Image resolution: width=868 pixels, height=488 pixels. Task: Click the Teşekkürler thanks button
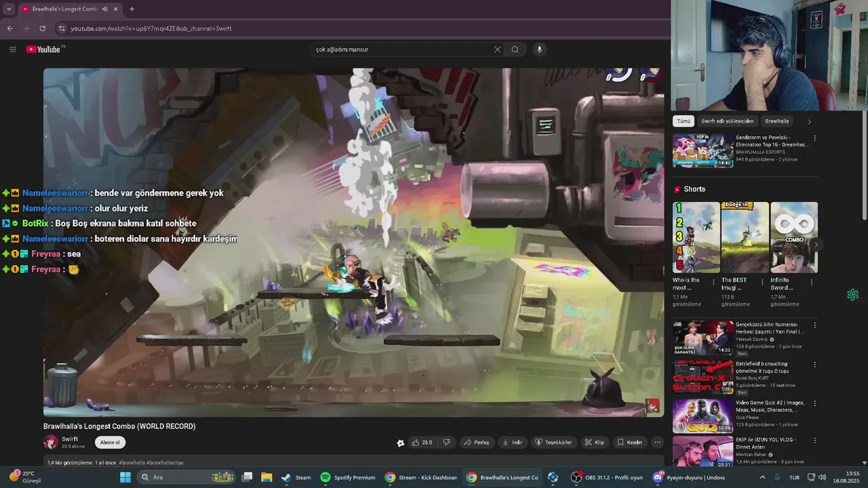click(x=553, y=443)
